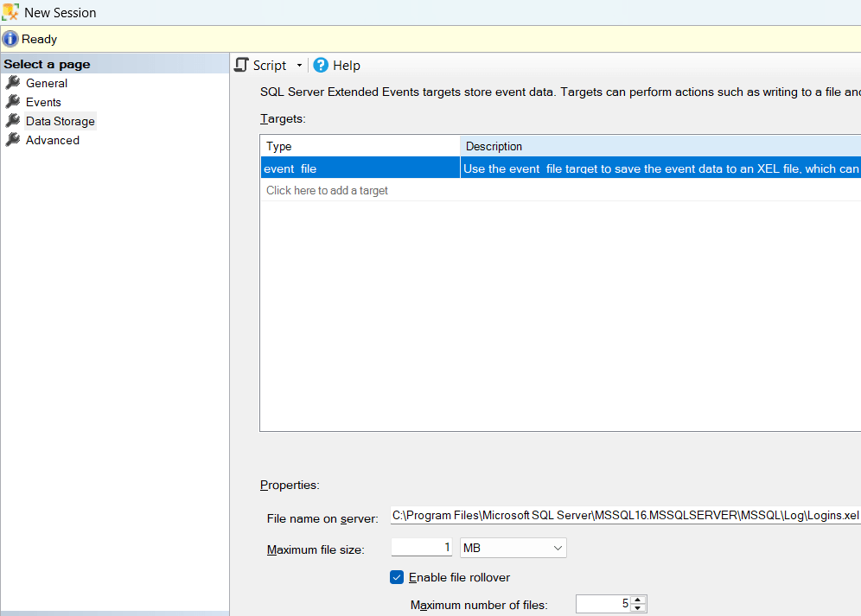Click the Maximum file size value field
The width and height of the screenshot is (861, 616).
(x=422, y=548)
